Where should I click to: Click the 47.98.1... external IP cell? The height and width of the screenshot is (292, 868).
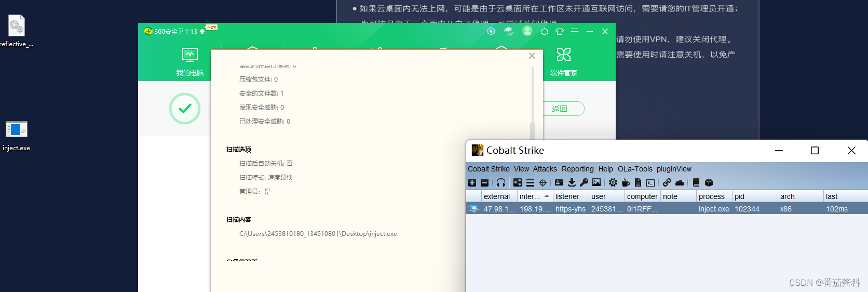click(499, 209)
